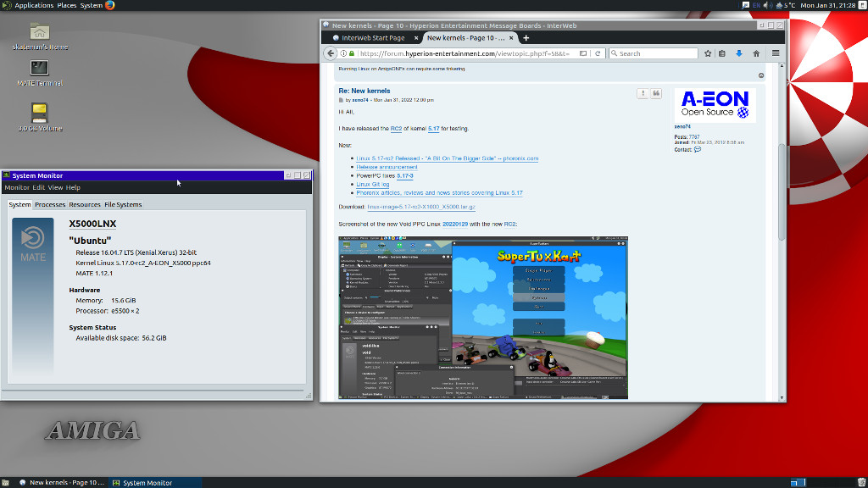Click the network connection tray icon
Image resolution: width=868 pixels, height=488 pixels.
coord(746,5)
